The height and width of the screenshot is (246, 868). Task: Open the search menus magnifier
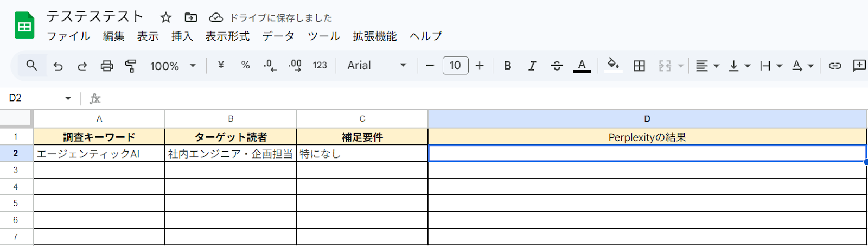32,66
